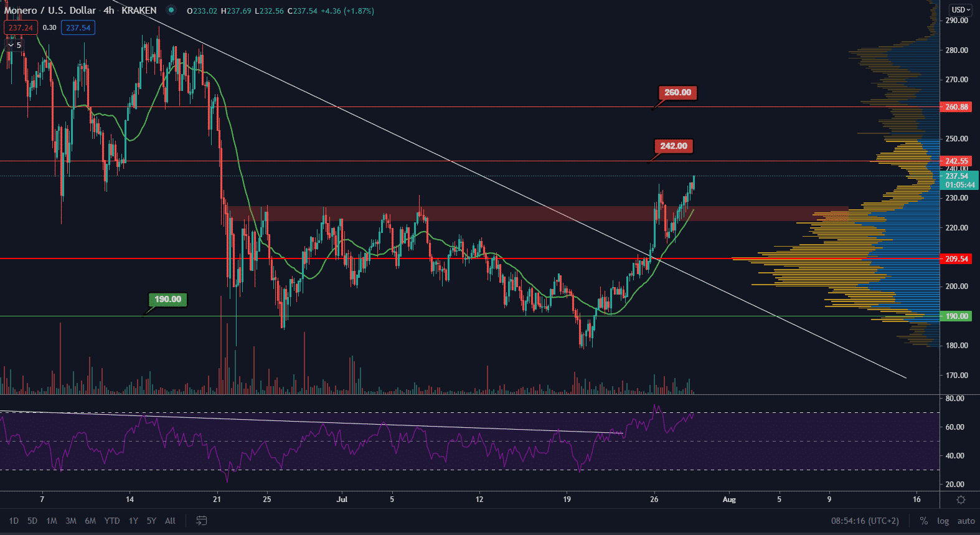Click the red 237.24 sell price button
Screen dimensions: 980x535
pyautogui.click(x=21, y=28)
